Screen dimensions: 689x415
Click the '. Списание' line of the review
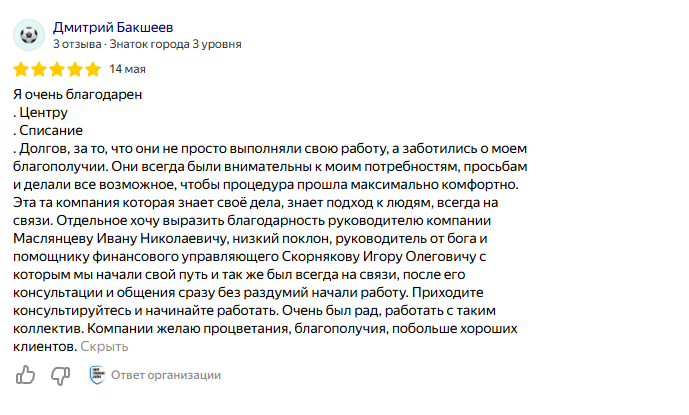click(48, 131)
